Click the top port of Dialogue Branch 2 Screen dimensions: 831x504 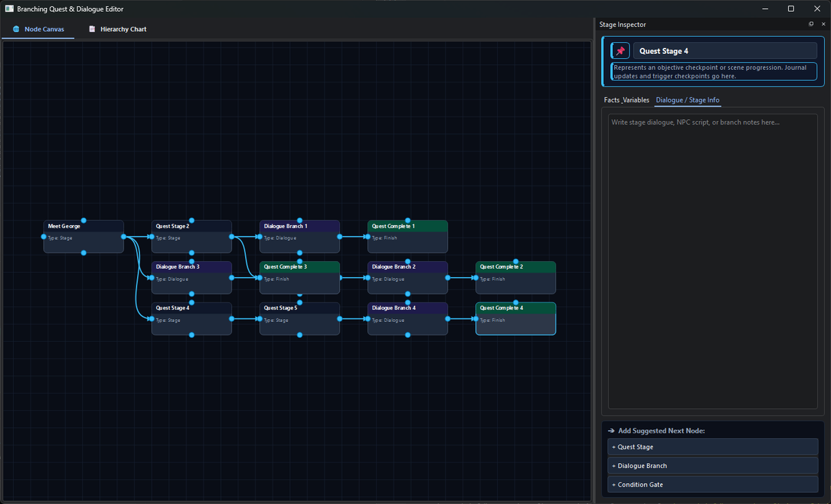[x=408, y=261]
